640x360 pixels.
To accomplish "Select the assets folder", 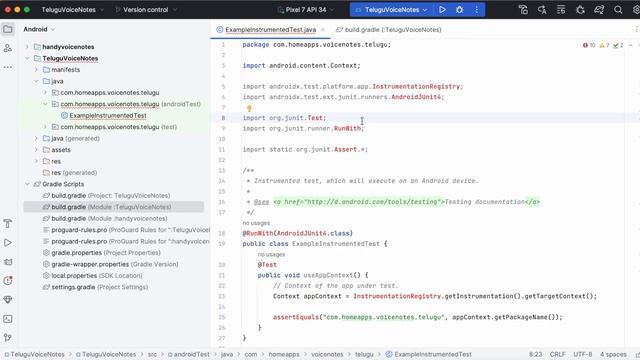I will (x=57, y=150).
